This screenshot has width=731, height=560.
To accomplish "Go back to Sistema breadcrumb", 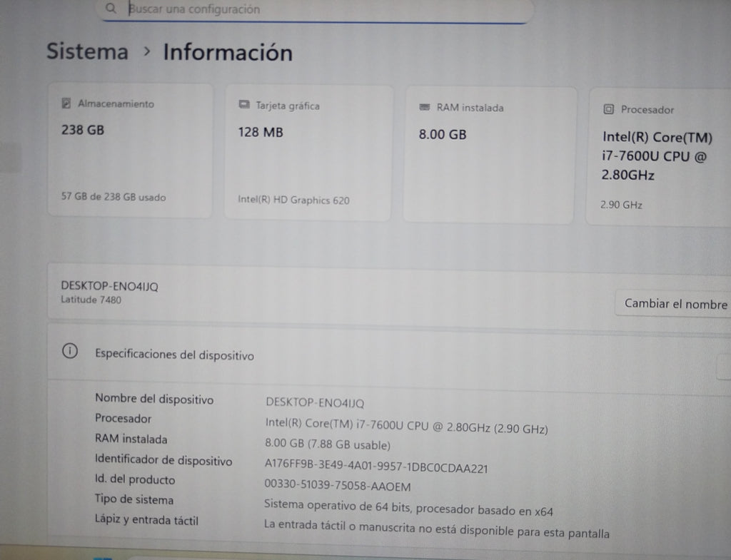I will point(87,51).
